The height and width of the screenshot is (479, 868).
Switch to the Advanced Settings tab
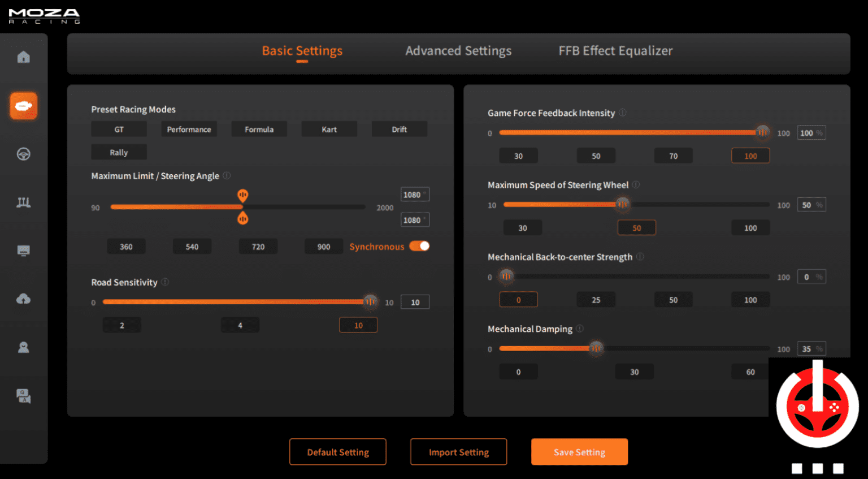(x=458, y=51)
